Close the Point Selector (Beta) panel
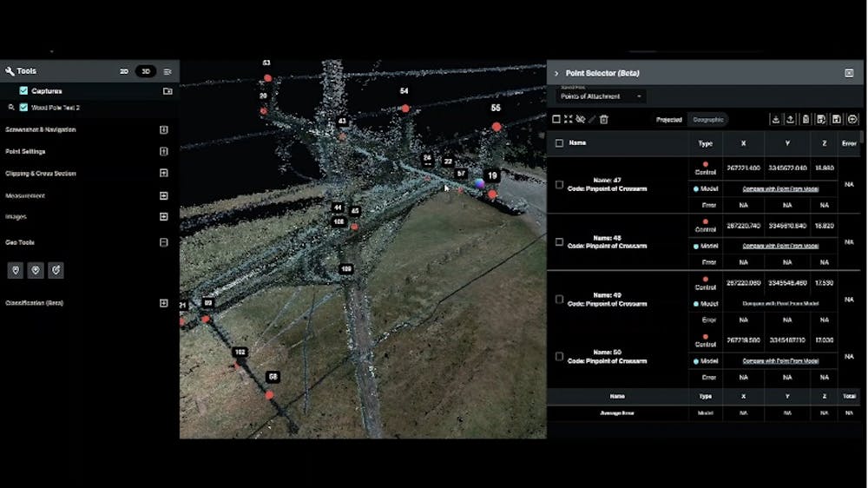Screen dimensions: 868x488 coord(849,73)
